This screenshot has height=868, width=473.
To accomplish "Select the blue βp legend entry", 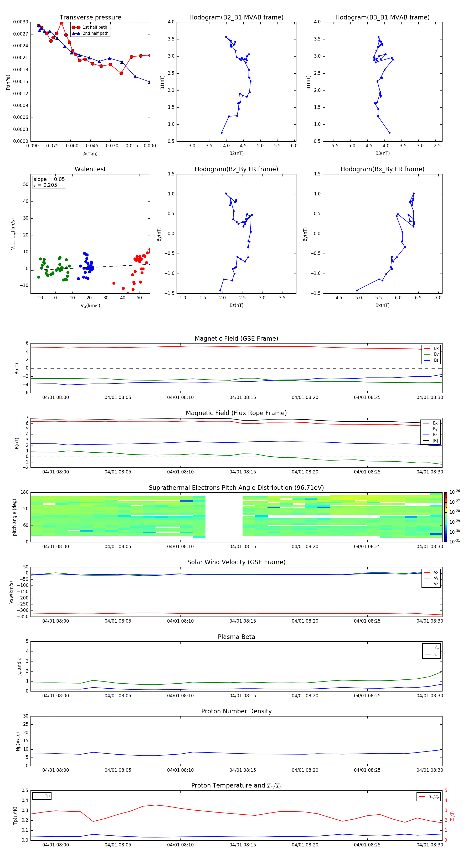I will click(431, 647).
